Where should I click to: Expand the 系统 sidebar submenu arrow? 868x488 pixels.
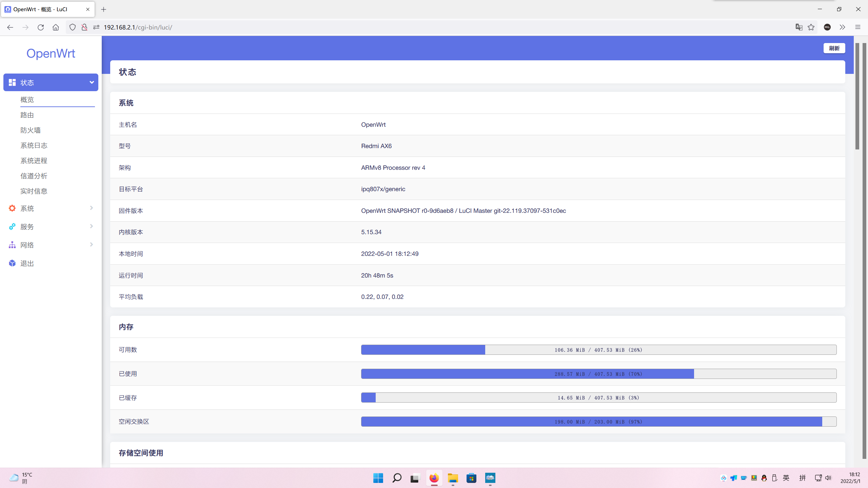click(91, 208)
